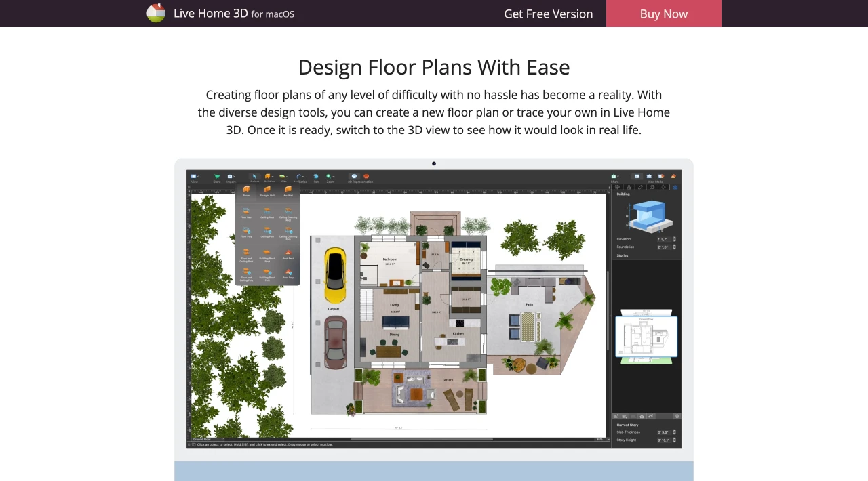Open the Building tool dropdown arrow
The height and width of the screenshot is (481, 868).
pyautogui.click(x=272, y=177)
